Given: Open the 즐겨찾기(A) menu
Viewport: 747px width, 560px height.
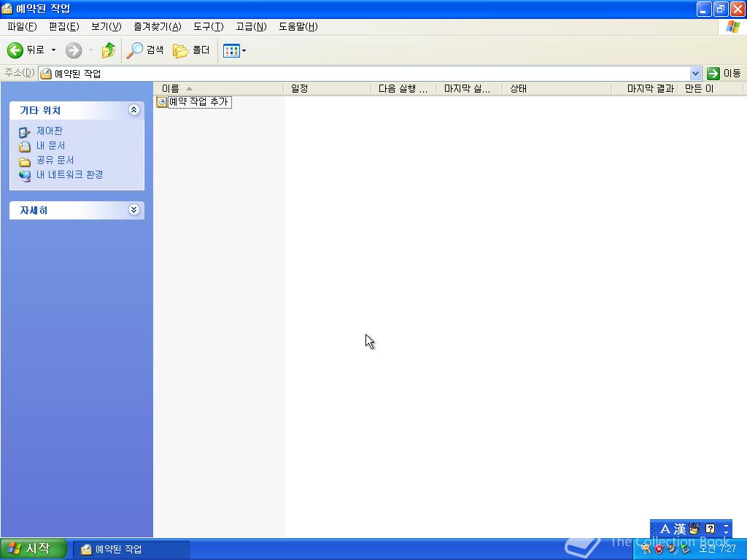Looking at the screenshot, I should [x=158, y=27].
